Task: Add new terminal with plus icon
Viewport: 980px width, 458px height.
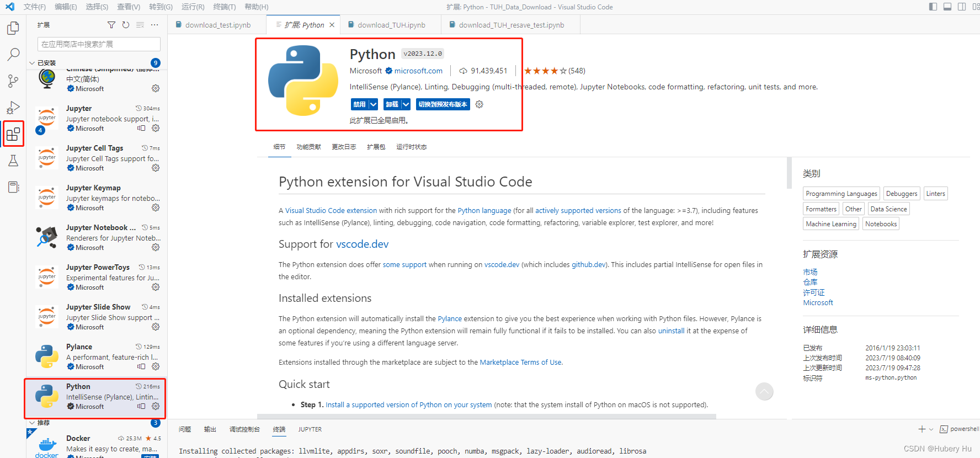Action: pyautogui.click(x=922, y=429)
